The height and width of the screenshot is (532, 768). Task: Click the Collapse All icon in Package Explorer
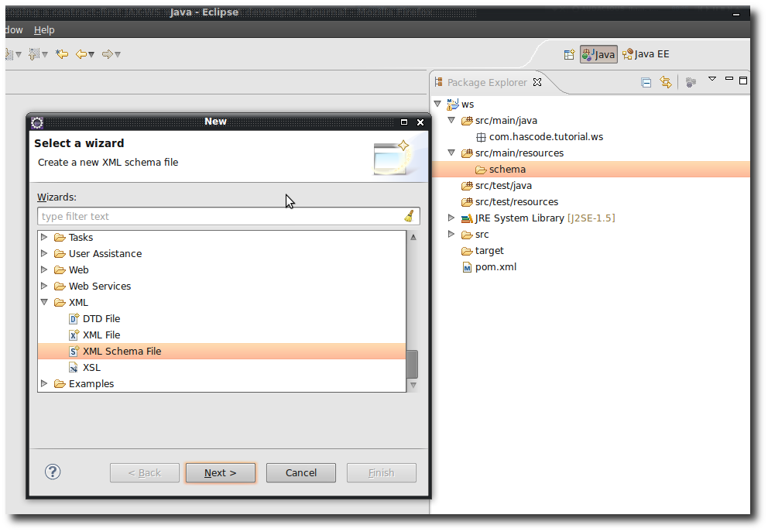(x=646, y=82)
